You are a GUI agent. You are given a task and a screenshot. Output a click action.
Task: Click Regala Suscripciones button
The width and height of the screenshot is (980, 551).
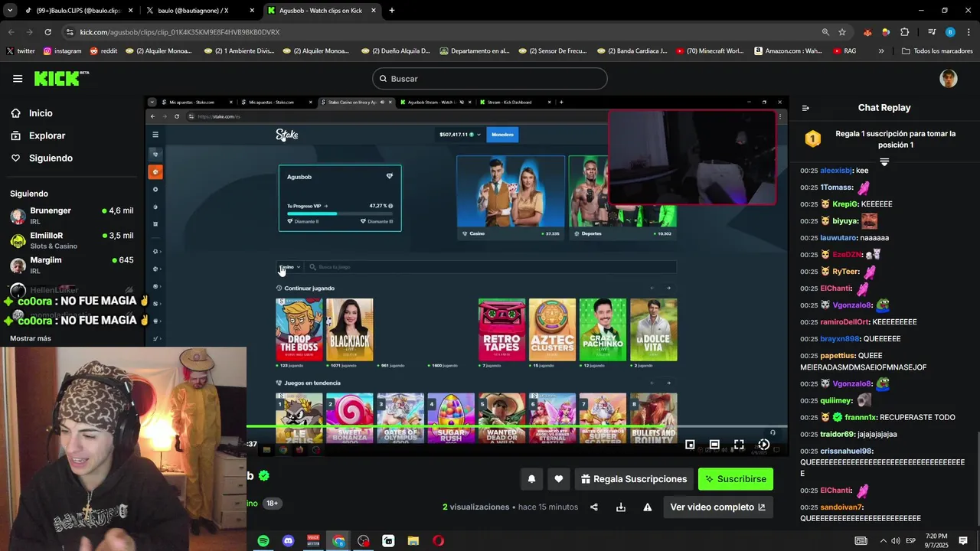pos(634,479)
